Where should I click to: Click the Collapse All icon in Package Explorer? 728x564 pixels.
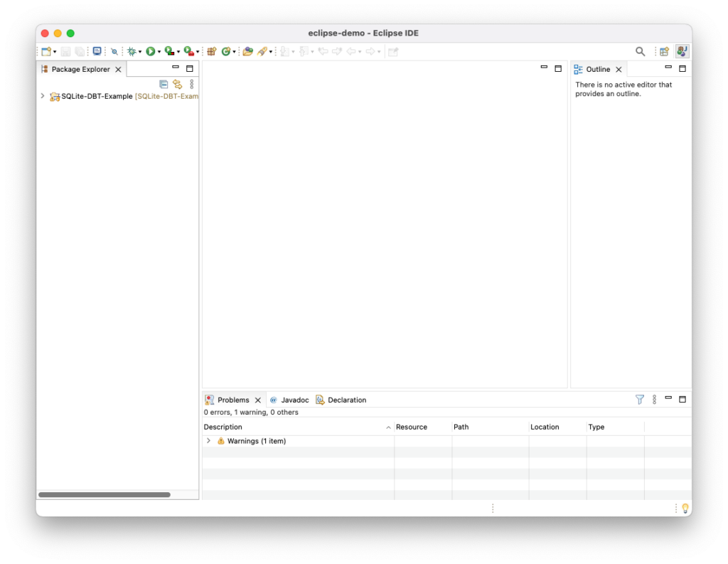164,84
